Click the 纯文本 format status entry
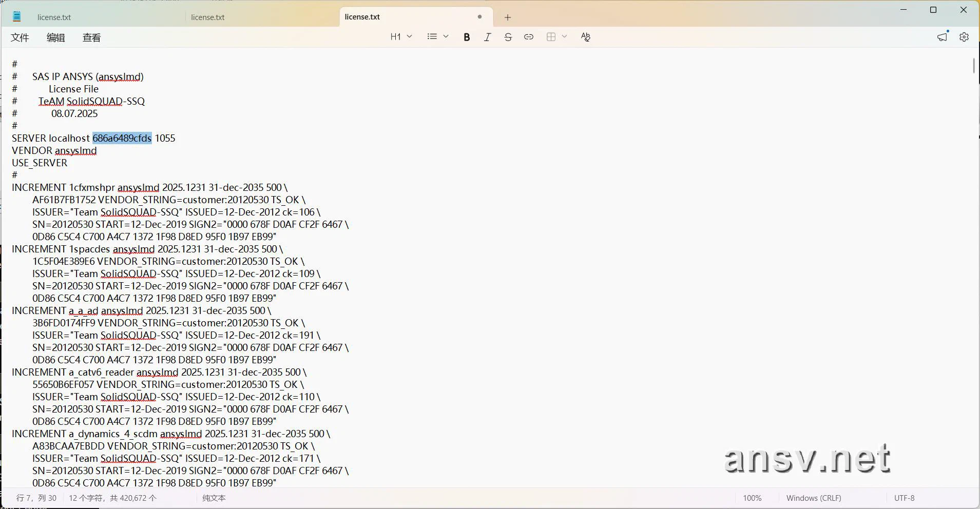 point(214,498)
